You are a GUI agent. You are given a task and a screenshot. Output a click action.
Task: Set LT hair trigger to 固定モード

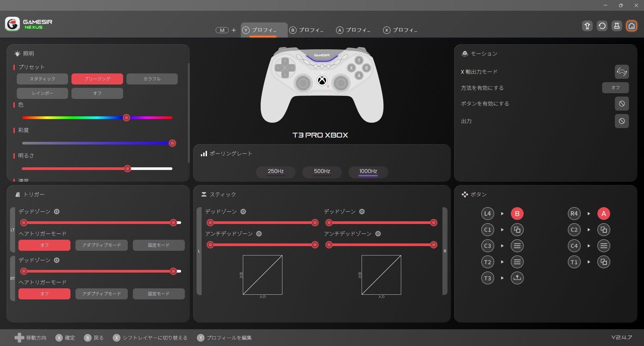(x=159, y=245)
